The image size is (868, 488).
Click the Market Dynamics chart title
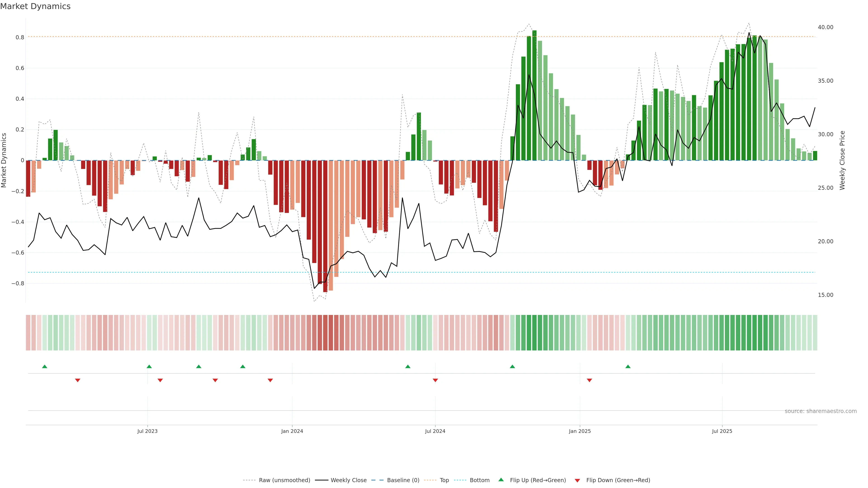(x=35, y=6)
